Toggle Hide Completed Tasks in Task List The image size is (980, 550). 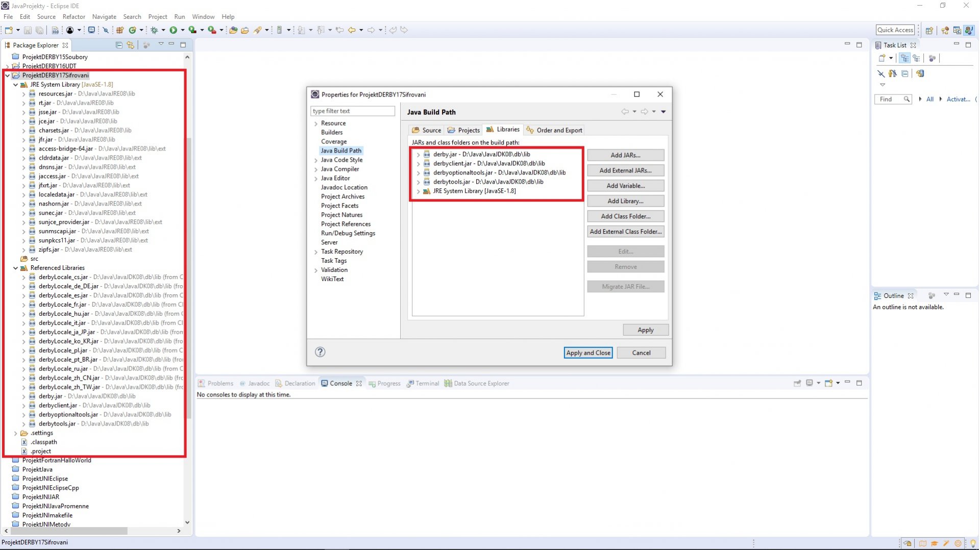[881, 73]
